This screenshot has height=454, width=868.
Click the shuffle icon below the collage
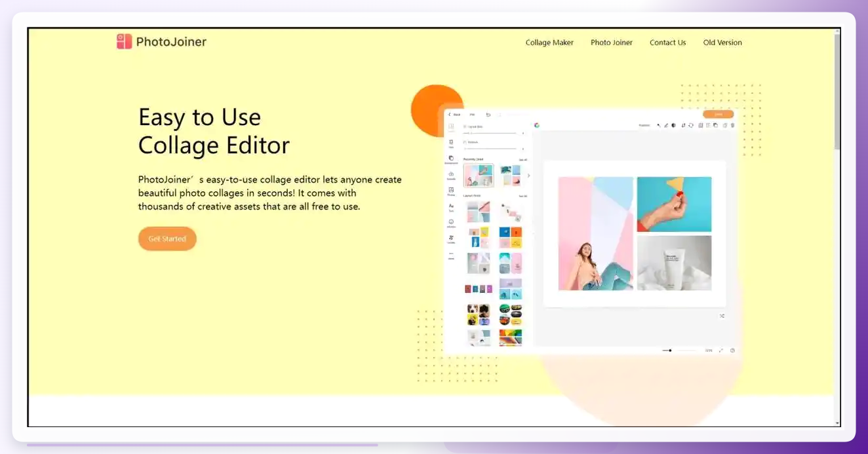(x=722, y=316)
